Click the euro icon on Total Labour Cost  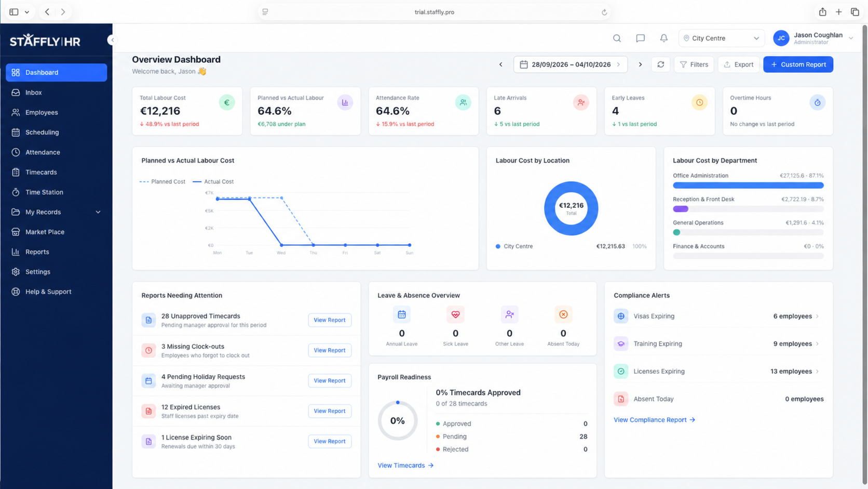pyautogui.click(x=227, y=103)
